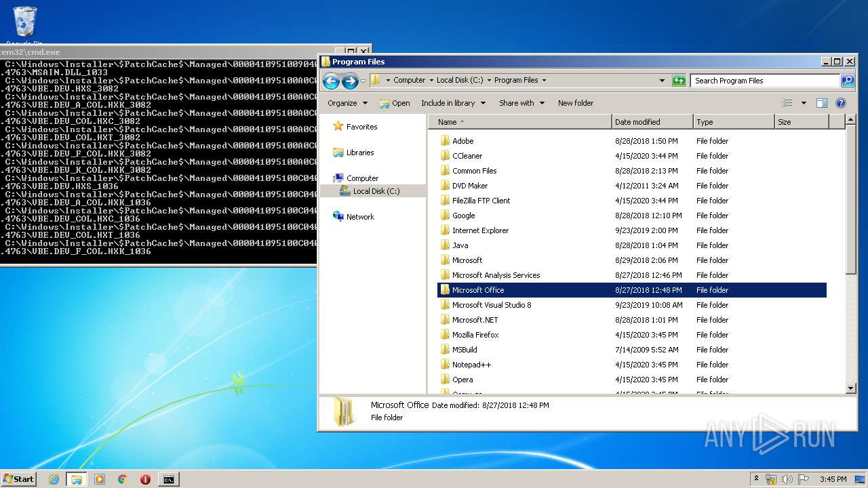Open the Include in library menu
This screenshot has height=488, width=868.
(x=453, y=103)
